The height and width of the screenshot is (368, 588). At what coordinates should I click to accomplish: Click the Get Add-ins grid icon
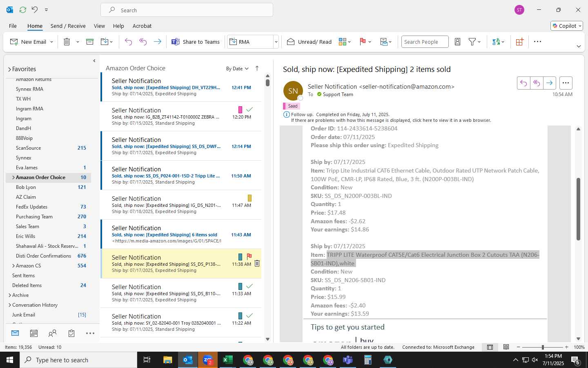tap(519, 42)
